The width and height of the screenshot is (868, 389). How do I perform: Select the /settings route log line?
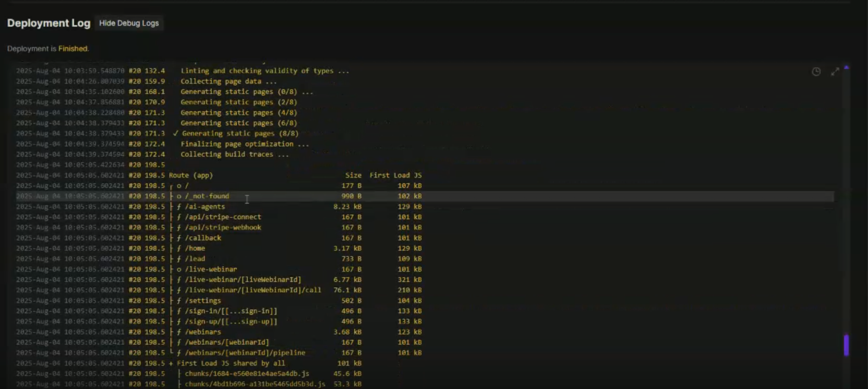pos(203,301)
